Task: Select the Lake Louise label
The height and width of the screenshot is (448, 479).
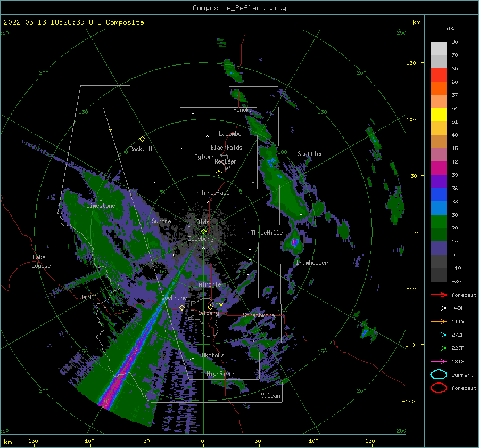Action: (x=41, y=262)
